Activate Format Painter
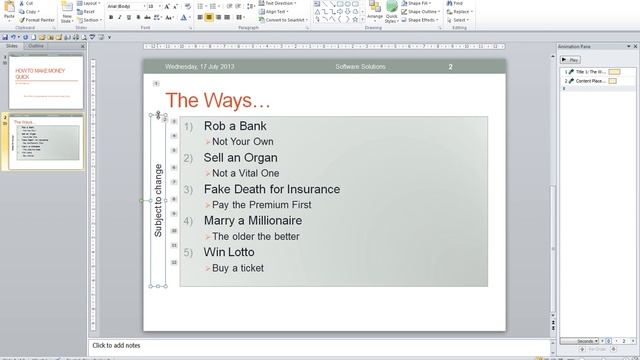 37,20
